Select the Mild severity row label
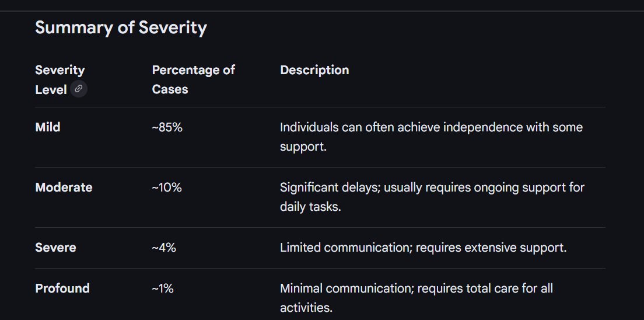Image resolution: width=644 pixels, height=320 pixels. coord(48,127)
